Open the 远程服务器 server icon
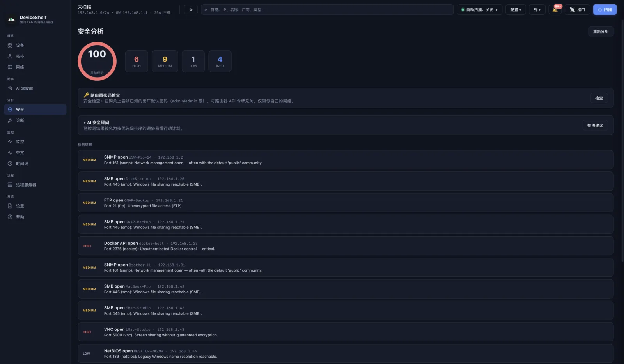Screen dimensions: 624x364 tap(10, 185)
